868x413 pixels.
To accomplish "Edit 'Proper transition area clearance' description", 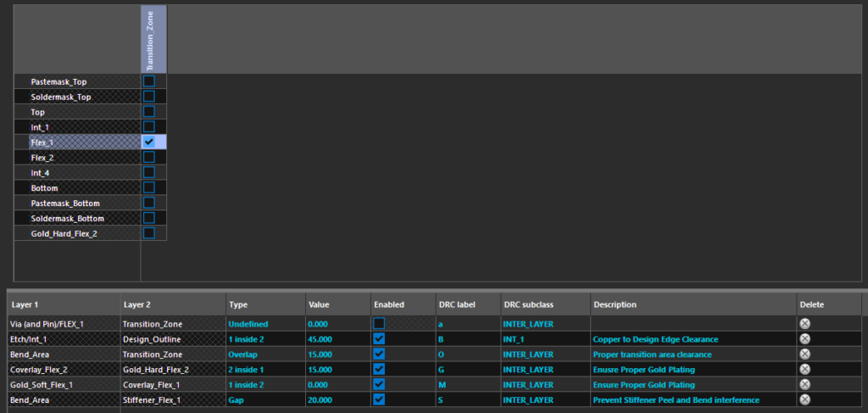I will point(693,354).
